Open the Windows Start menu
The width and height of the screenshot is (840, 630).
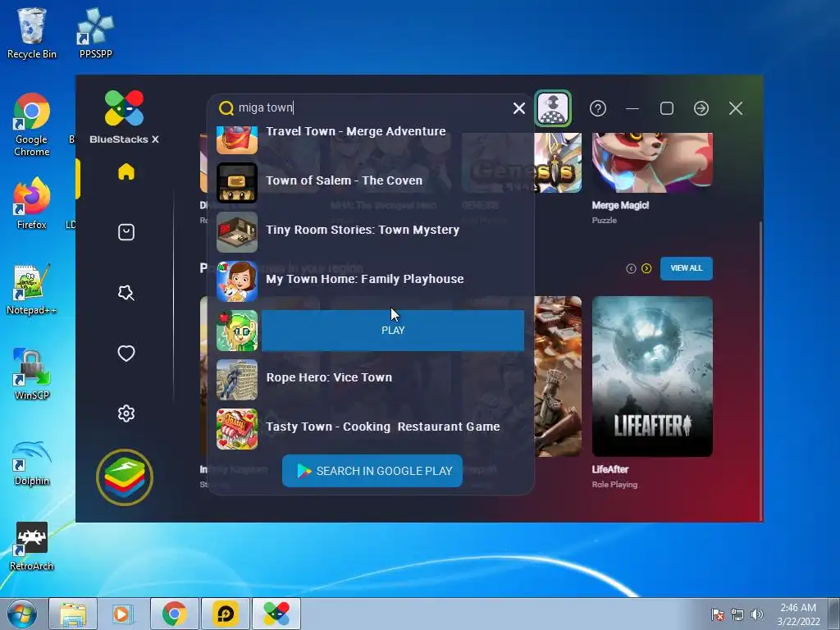[x=22, y=614]
